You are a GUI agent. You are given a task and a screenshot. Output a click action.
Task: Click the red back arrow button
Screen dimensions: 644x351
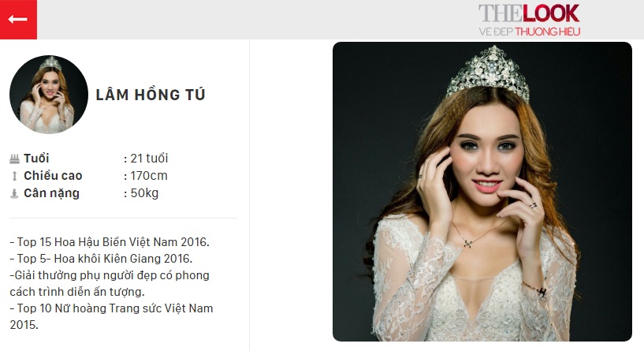tap(18, 19)
